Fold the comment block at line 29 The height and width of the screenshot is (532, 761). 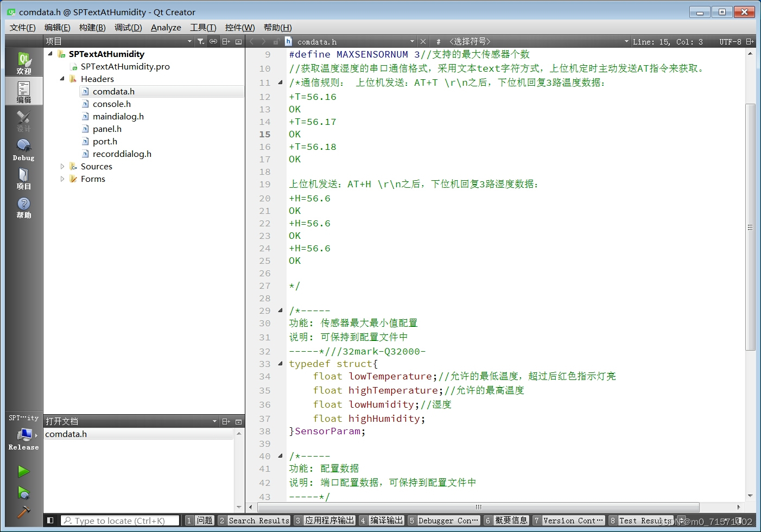[x=280, y=311]
